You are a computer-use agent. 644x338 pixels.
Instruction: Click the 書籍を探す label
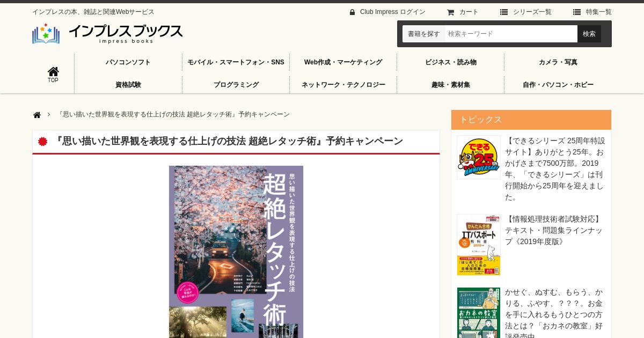tap(423, 34)
